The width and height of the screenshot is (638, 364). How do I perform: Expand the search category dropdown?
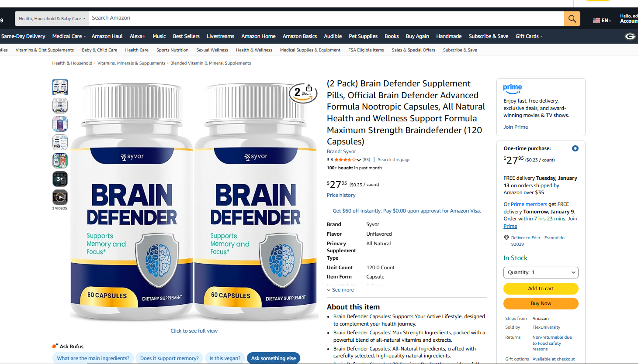(52, 18)
